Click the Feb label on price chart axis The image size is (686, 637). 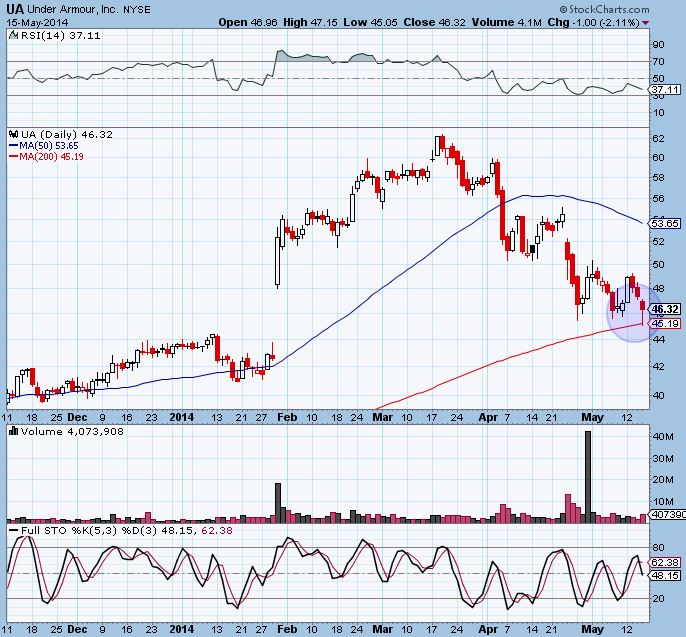(287, 417)
